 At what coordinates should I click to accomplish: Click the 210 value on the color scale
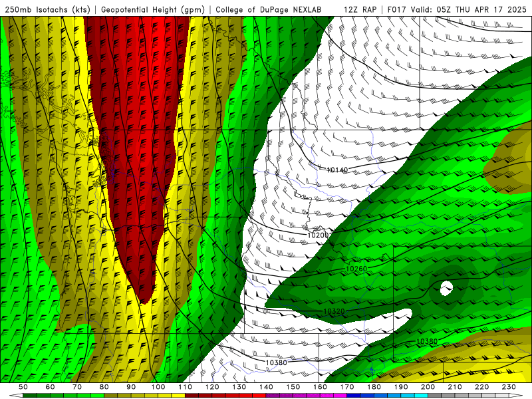pos(455,387)
